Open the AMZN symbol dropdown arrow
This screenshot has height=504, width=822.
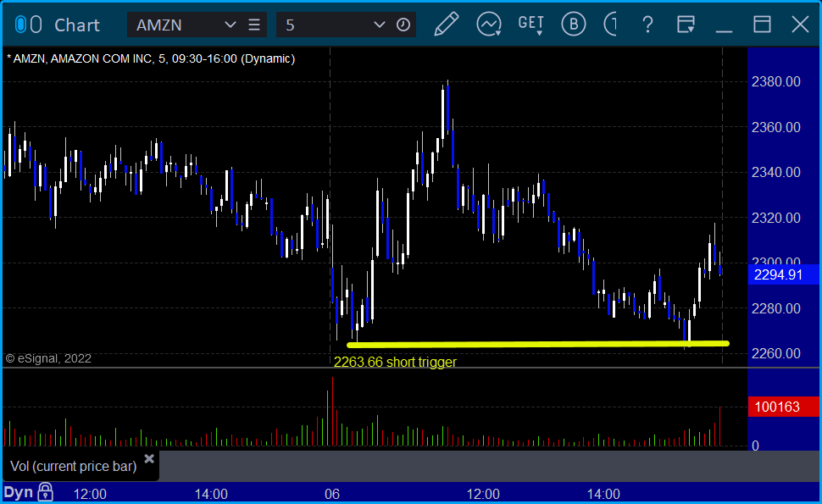(230, 25)
